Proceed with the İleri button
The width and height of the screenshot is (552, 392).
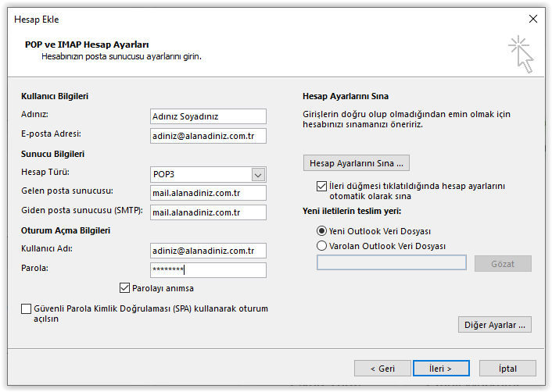tap(441, 368)
